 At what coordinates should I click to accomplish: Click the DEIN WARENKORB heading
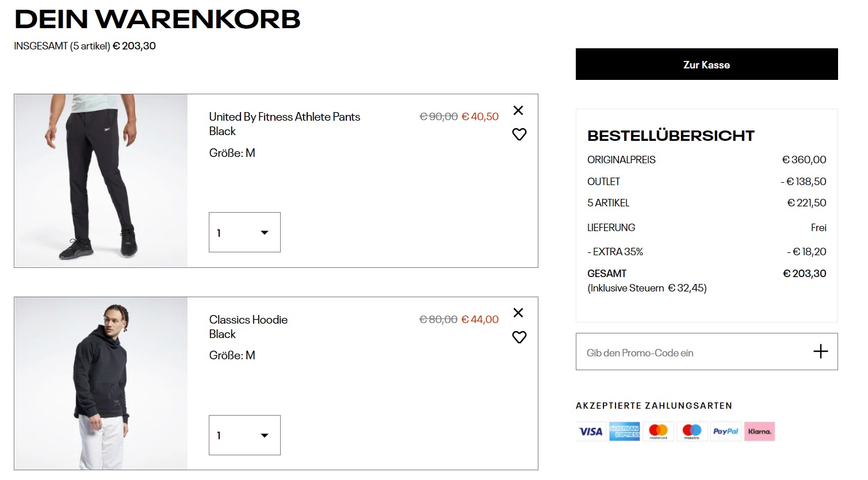click(x=158, y=20)
